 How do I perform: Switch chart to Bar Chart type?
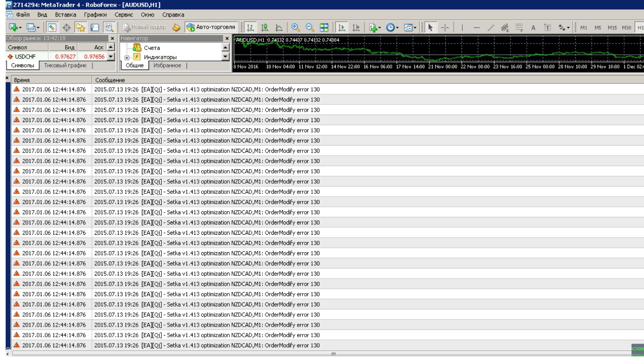pos(251,27)
